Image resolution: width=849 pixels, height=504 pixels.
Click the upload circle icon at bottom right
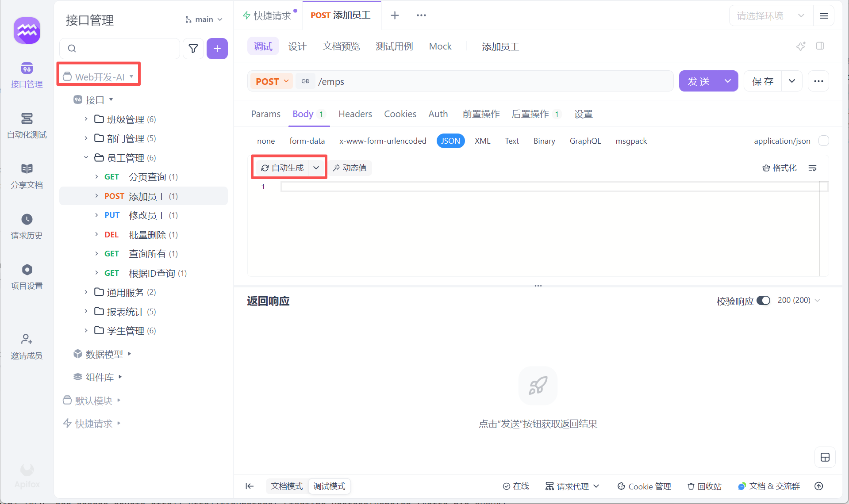[x=819, y=486]
